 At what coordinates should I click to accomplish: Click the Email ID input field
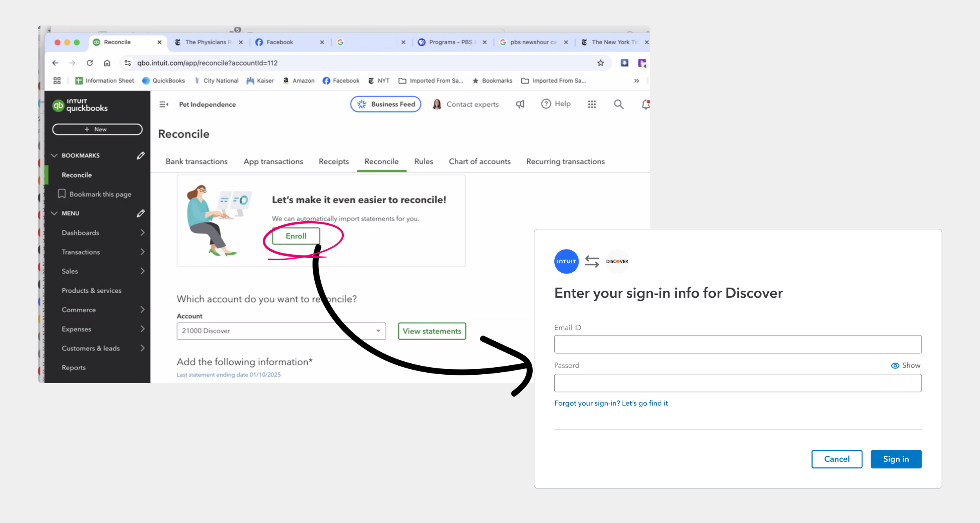738,344
